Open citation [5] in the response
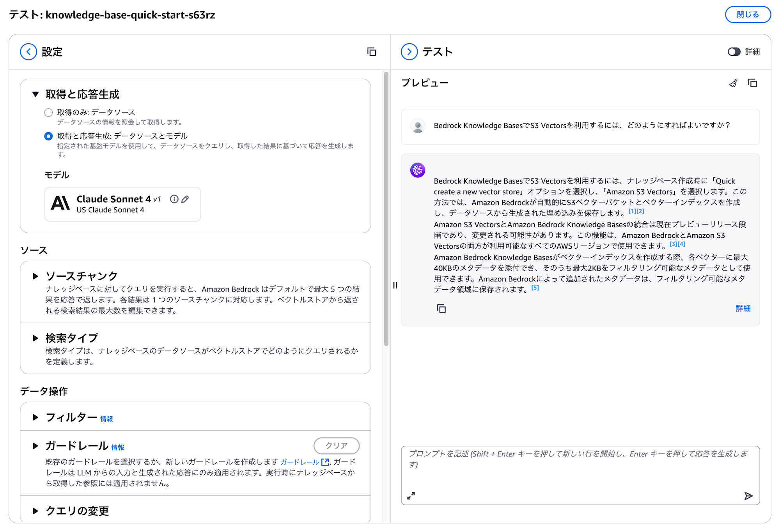 pyautogui.click(x=535, y=288)
